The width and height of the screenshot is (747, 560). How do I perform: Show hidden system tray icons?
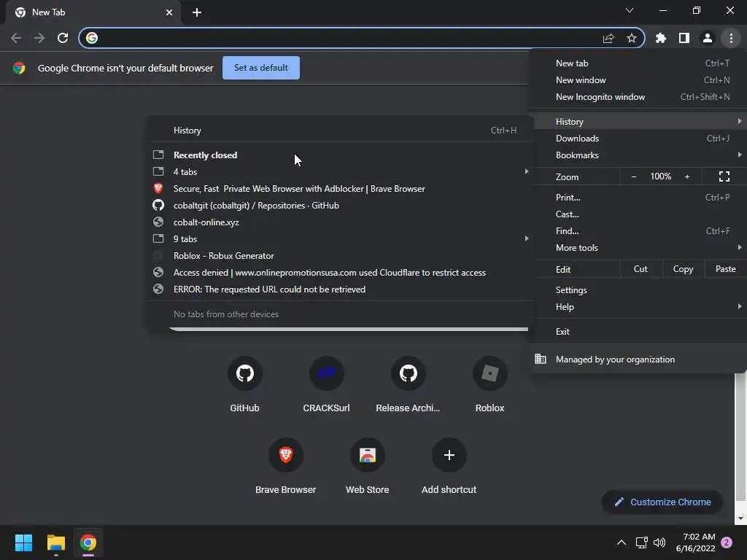pyautogui.click(x=622, y=542)
